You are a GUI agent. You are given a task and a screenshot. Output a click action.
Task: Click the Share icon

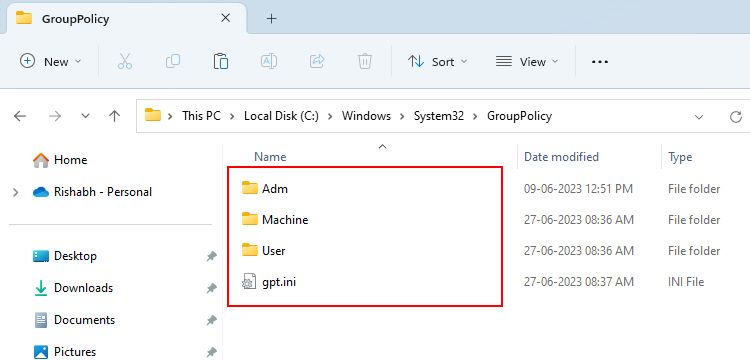click(x=317, y=62)
